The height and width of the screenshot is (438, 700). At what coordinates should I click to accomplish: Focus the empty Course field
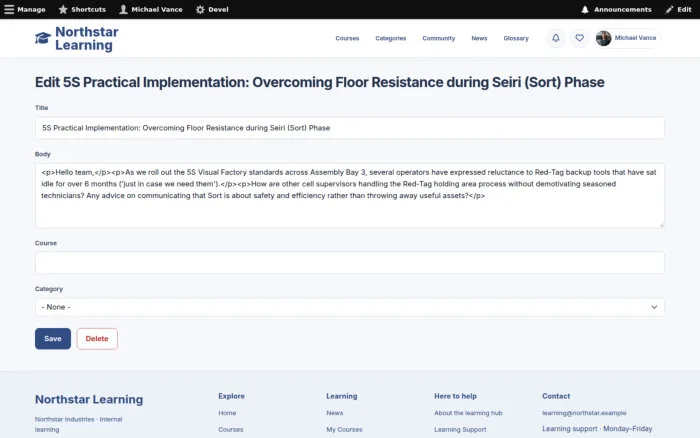coord(350,263)
